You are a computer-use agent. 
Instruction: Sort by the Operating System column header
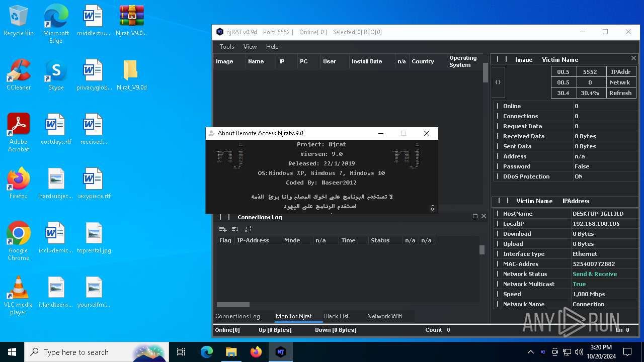click(x=465, y=61)
